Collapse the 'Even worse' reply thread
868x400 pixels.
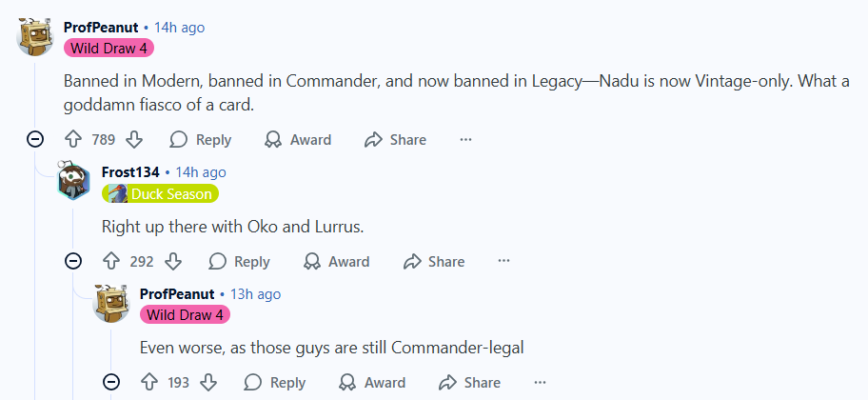tap(111, 383)
